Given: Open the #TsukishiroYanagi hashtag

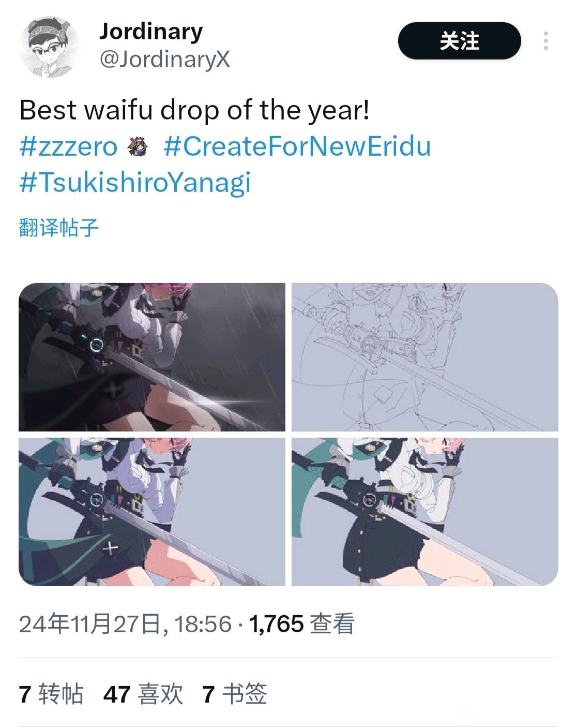Looking at the screenshot, I should point(135,183).
